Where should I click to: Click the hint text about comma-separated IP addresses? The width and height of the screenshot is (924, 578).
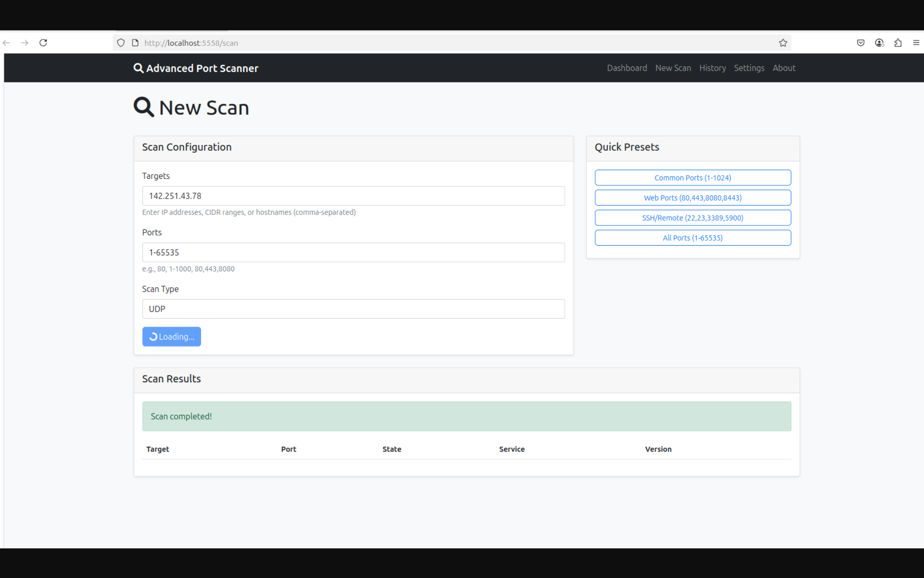(249, 212)
